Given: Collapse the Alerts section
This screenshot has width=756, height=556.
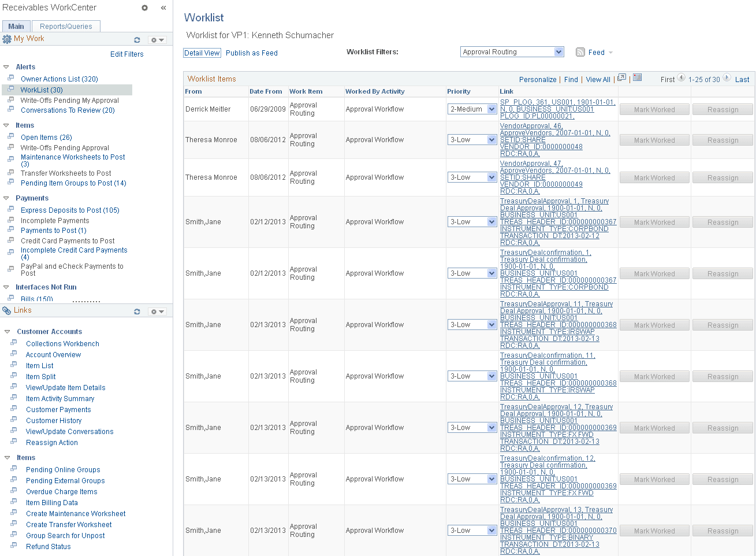Looking at the screenshot, I should [6, 67].
